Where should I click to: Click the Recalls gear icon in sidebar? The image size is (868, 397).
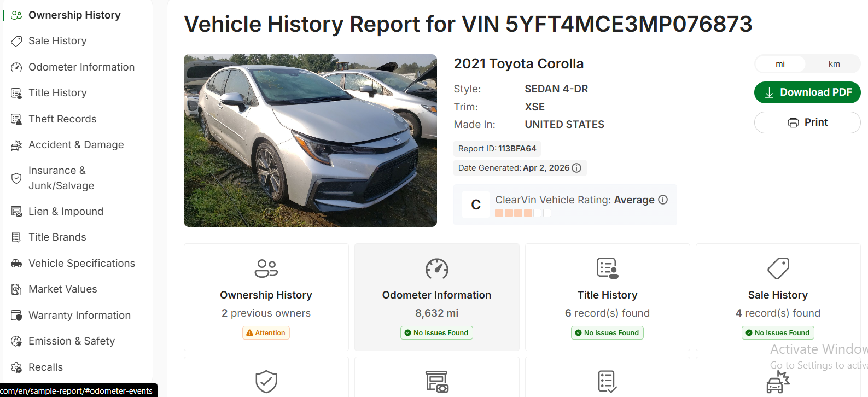pyautogui.click(x=16, y=367)
